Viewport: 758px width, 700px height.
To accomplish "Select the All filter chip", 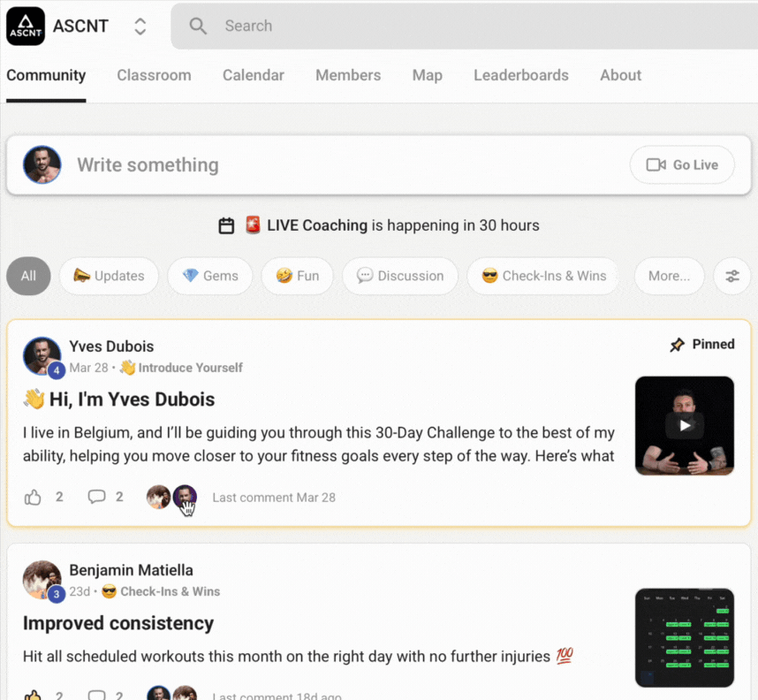I will click(x=28, y=276).
